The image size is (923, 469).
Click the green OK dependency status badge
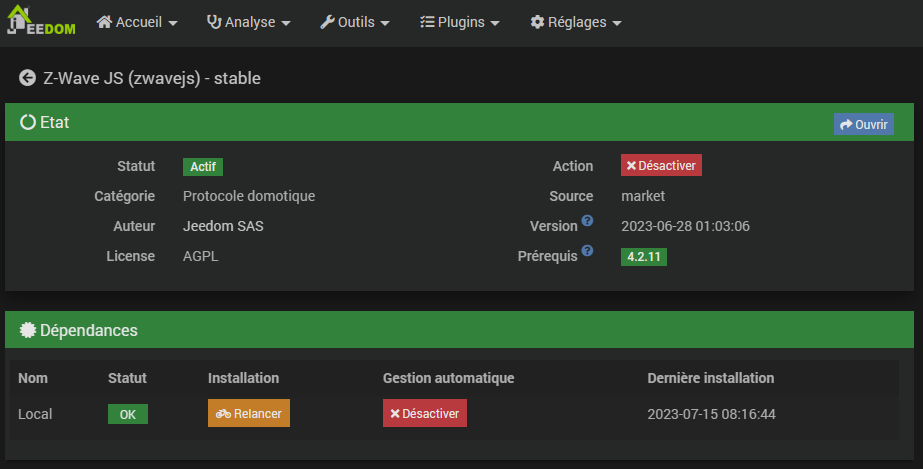pos(128,414)
